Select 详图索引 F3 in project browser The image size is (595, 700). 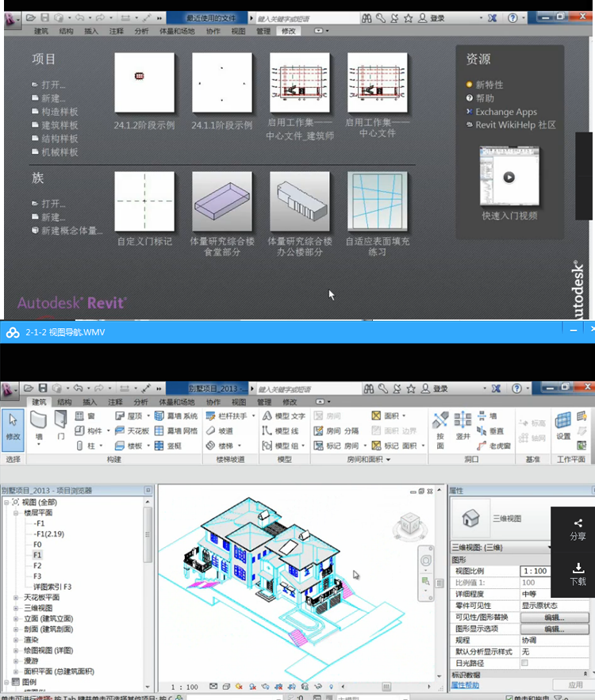point(52,587)
